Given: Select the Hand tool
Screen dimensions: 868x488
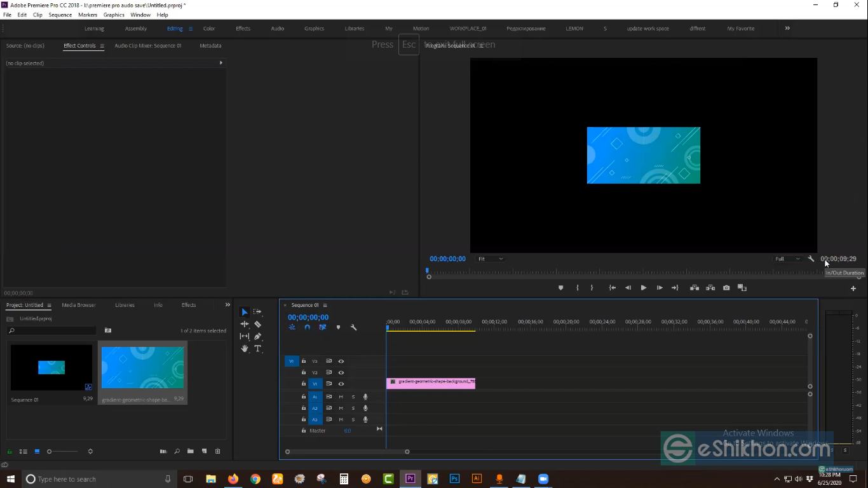Looking at the screenshot, I should click(x=245, y=348).
